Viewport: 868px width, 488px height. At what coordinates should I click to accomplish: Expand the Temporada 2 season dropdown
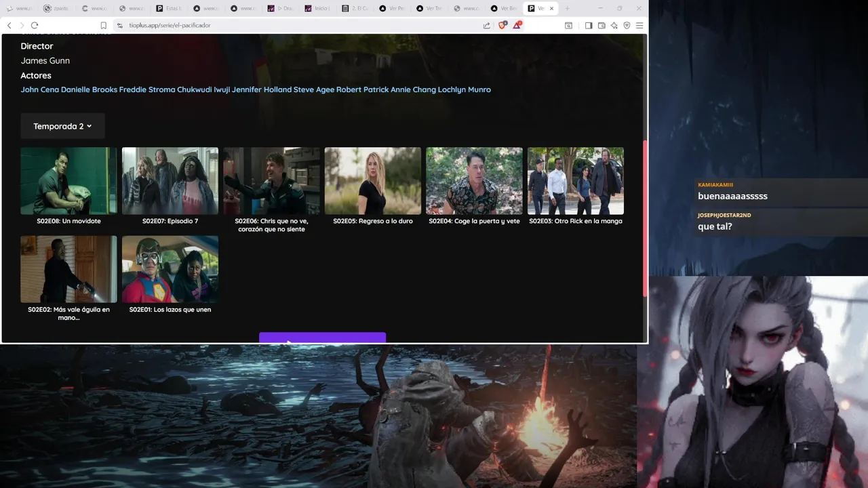(62, 126)
